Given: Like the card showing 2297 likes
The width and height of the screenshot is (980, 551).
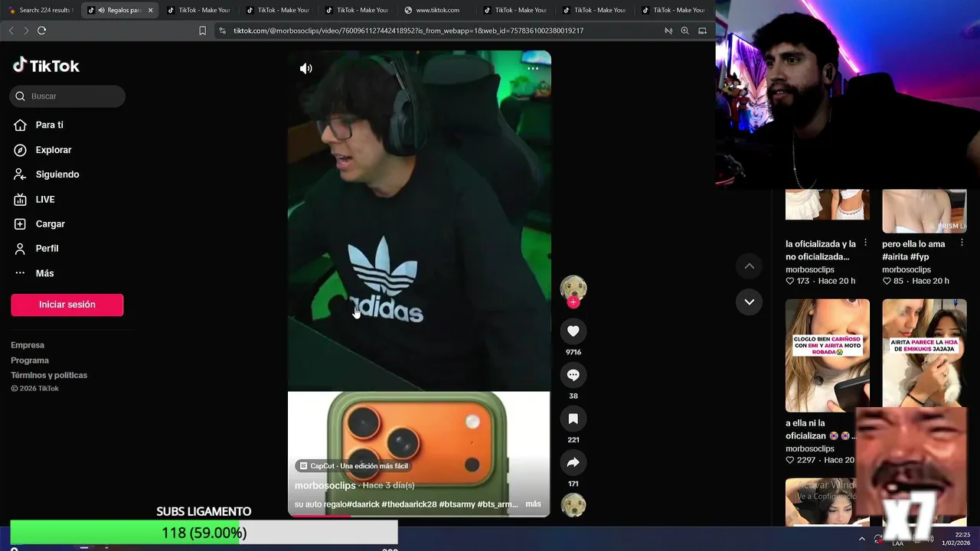Looking at the screenshot, I should (790, 460).
